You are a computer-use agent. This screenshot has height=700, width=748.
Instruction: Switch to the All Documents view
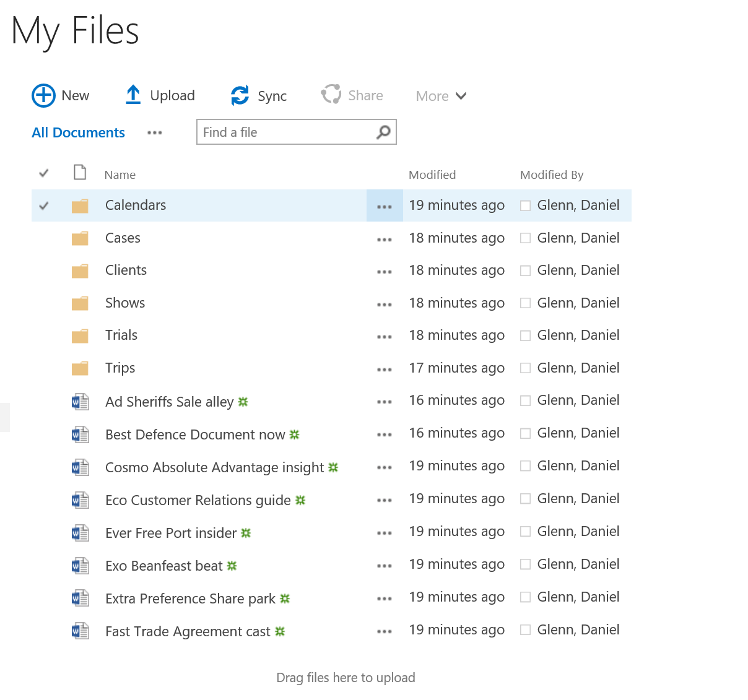(x=77, y=132)
